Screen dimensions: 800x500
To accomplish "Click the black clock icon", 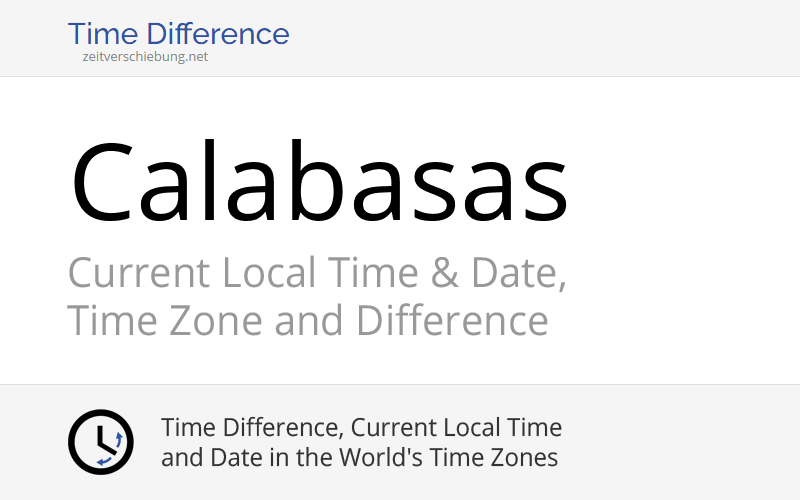I will pyautogui.click(x=100, y=441).
